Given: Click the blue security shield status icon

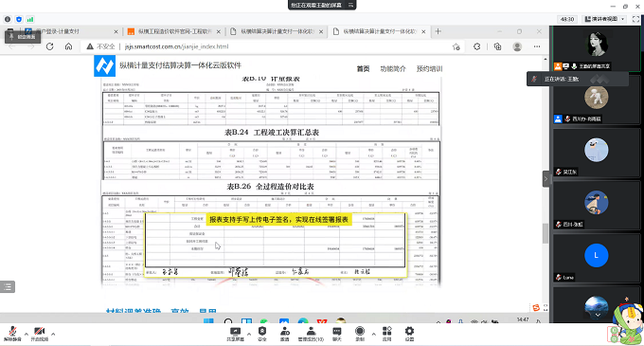Looking at the screenshot, I should tap(19, 19).
